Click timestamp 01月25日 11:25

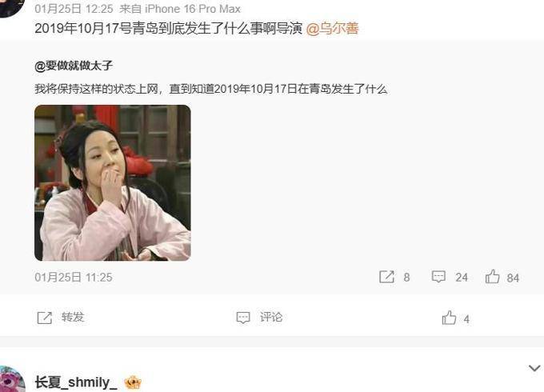[74, 277]
